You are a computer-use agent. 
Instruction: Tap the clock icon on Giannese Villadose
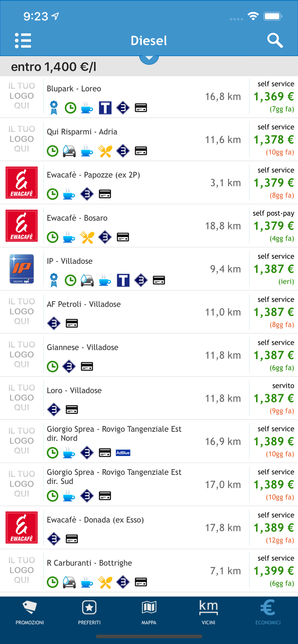click(53, 366)
